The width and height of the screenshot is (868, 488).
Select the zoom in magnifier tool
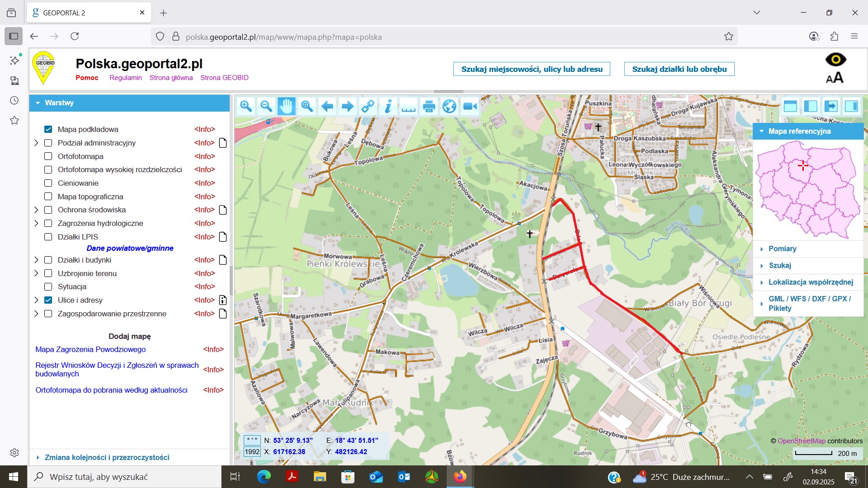tap(246, 106)
